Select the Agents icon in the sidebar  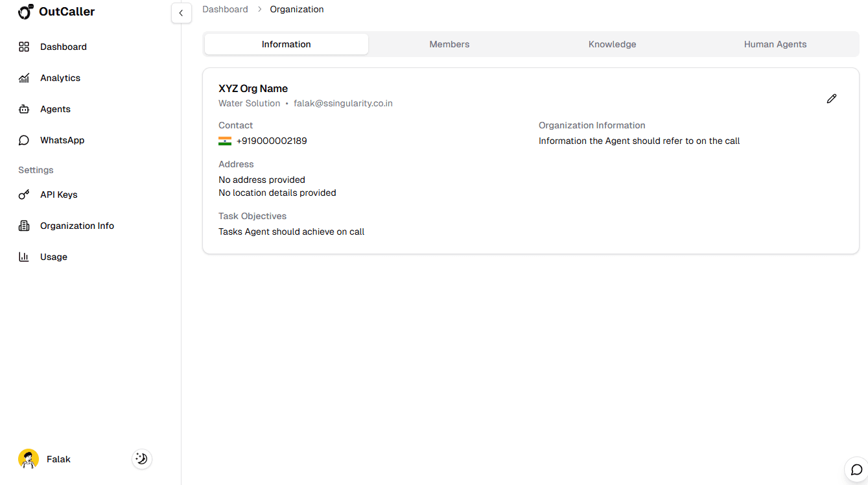coord(24,109)
